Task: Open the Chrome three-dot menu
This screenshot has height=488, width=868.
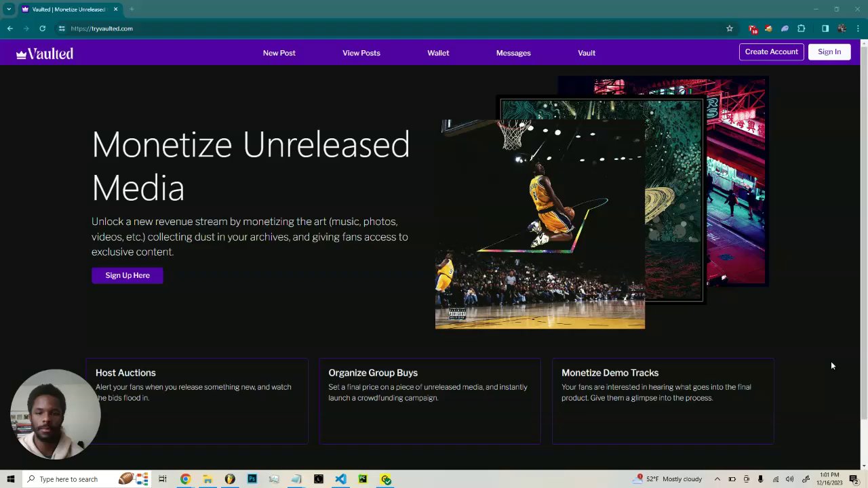Action: (x=858, y=28)
